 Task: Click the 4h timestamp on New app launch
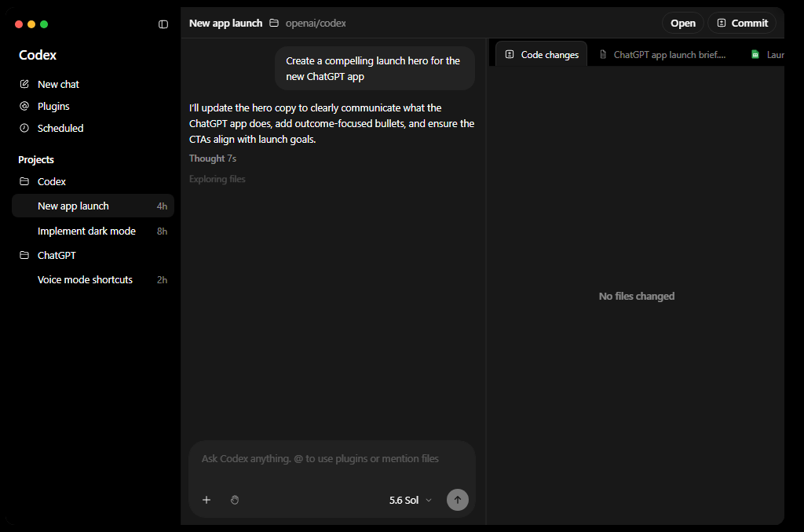(x=162, y=206)
